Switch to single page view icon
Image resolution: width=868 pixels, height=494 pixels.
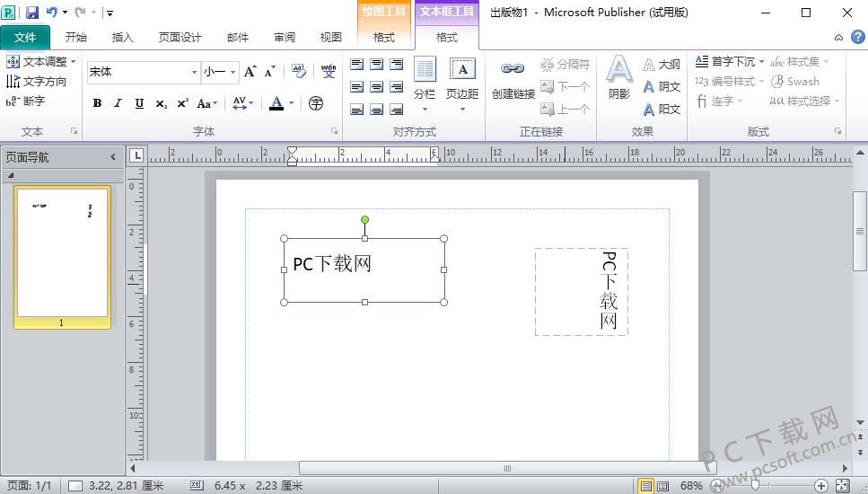(x=645, y=486)
